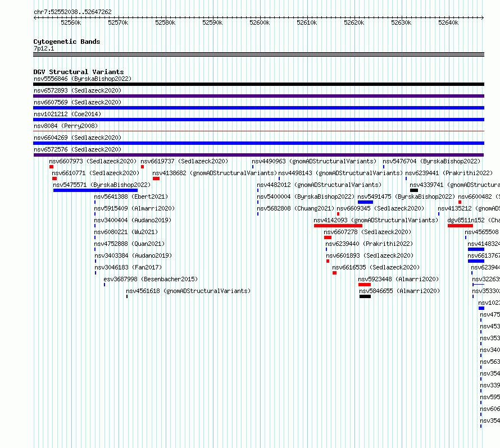500x448 pixels.
Task: Click the nsv6607973 (Sedlazeck2020) label
Action: [x=93, y=161]
